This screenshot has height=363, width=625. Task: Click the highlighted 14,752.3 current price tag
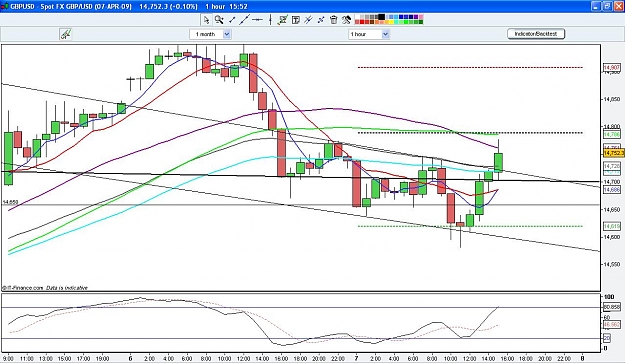613,153
